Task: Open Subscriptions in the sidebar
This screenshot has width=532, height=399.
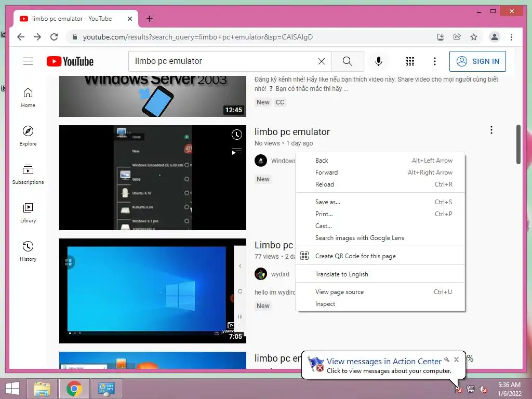Action: coord(28,175)
